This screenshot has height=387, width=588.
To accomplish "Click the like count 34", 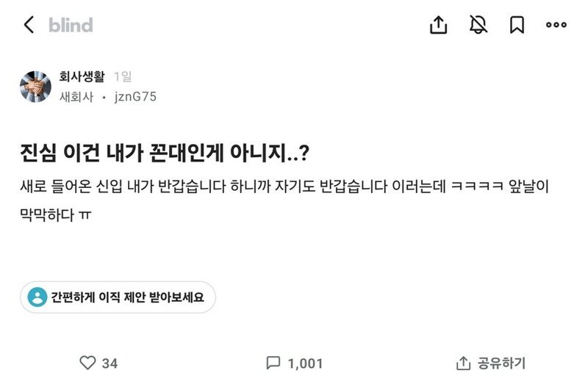I will 110,363.
